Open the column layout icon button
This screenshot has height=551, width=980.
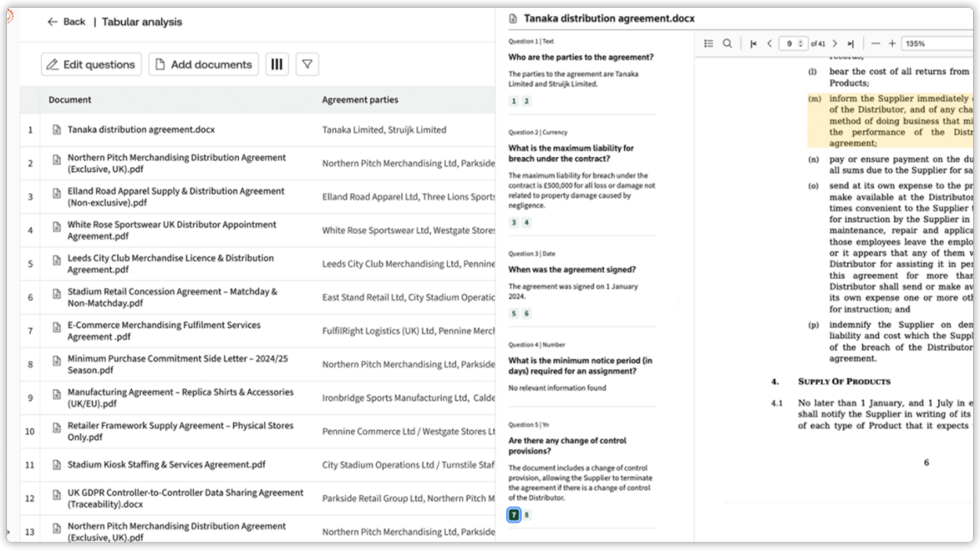pos(277,64)
